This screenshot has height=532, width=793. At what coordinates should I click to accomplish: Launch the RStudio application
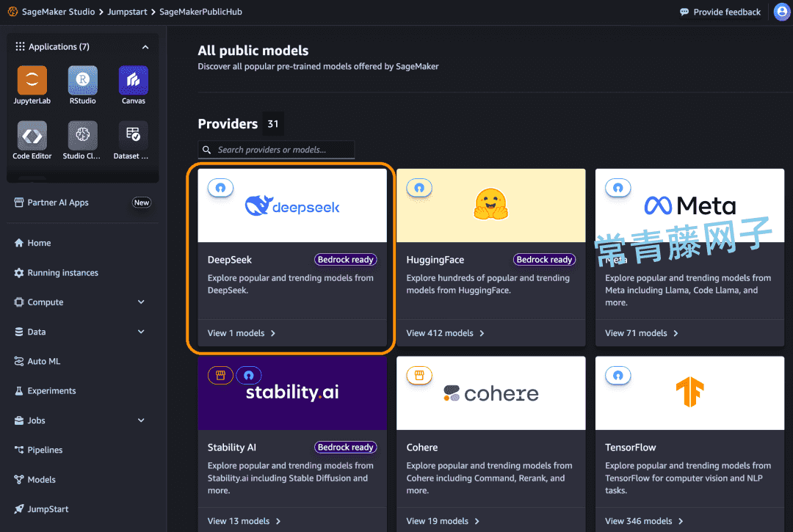click(82, 80)
